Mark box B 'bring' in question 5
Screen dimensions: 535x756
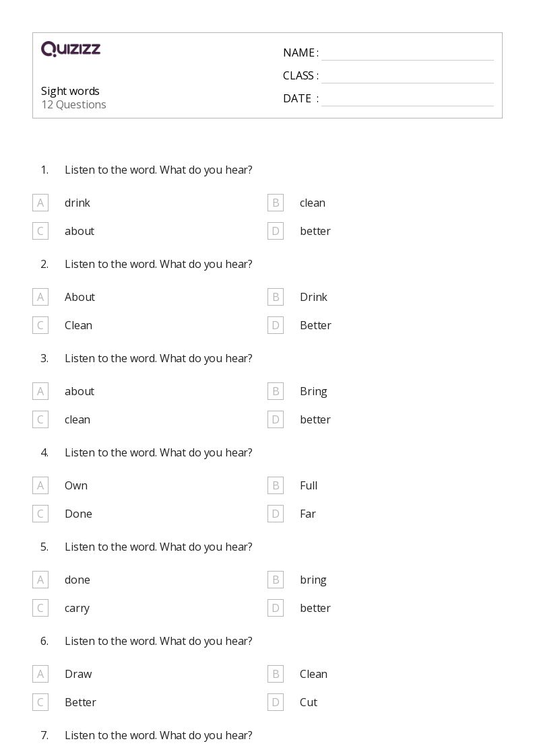[276, 580]
